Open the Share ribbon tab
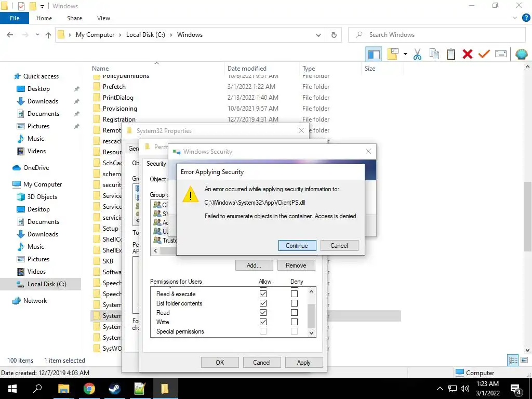 point(74,18)
